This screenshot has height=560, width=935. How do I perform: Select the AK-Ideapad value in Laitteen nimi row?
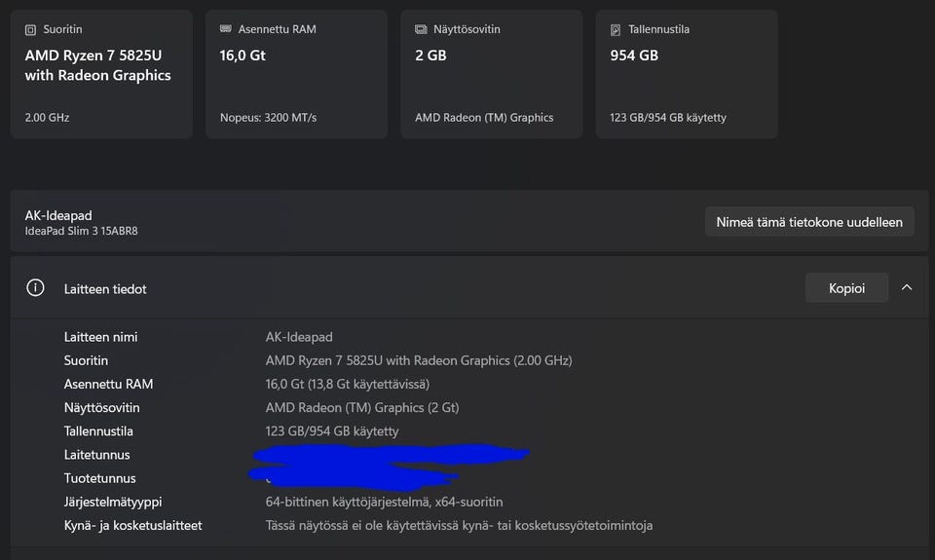tap(299, 337)
